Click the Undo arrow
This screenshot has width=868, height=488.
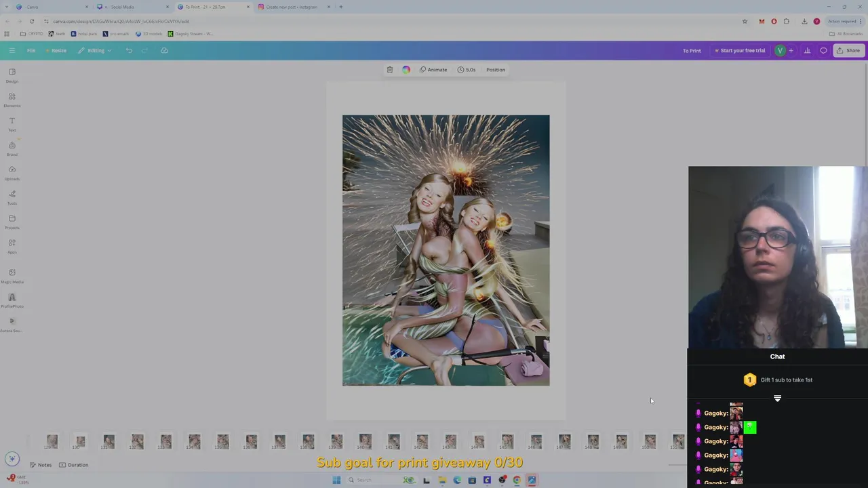tap(129, 50)
